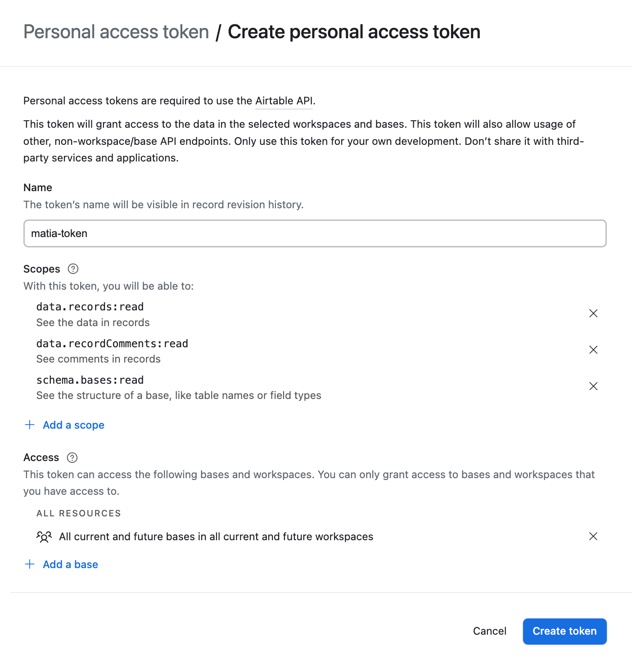The image size is (632, 672).
Task: Click the plus icon beside Add a scope
Action: coord(30,425)
